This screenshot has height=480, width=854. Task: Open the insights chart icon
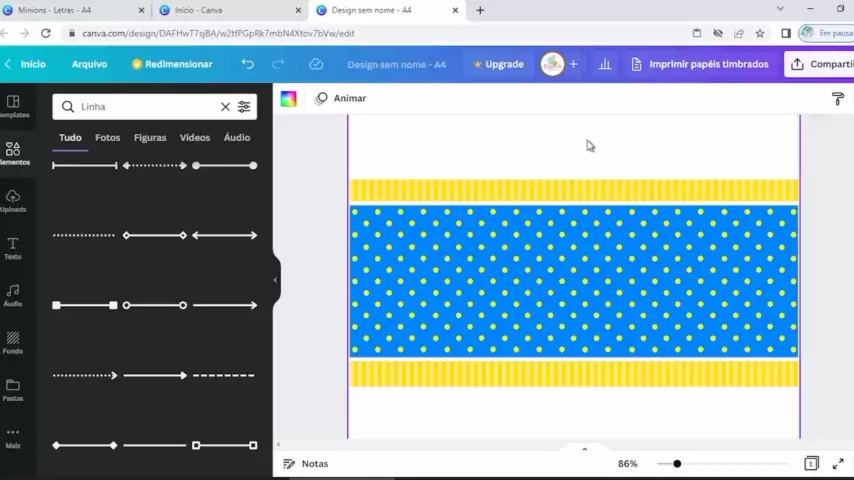click(x=605, y=64)
